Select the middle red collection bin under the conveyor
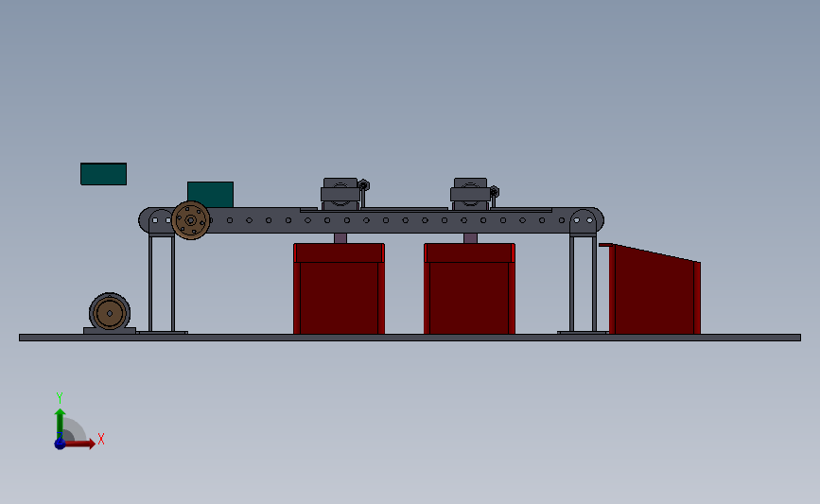This screenshot has height=504, width=820. point(470,288)
